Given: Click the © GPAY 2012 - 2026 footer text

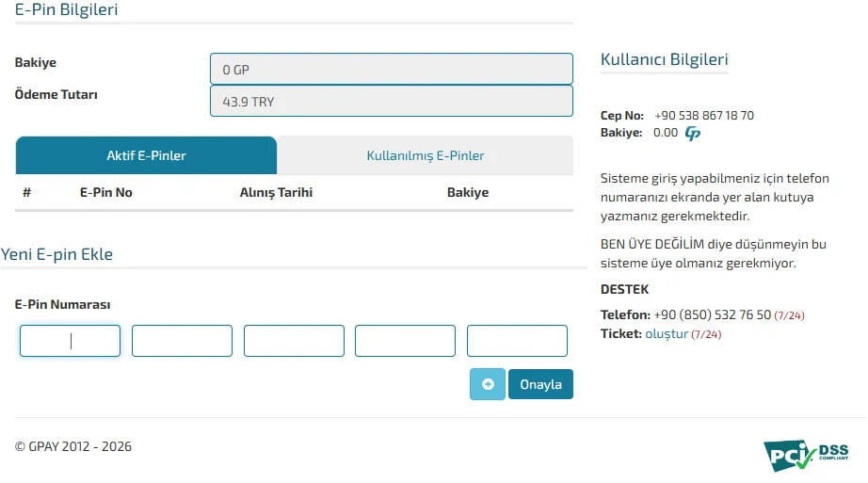Looking at the screenshot, I should (73, 446).
